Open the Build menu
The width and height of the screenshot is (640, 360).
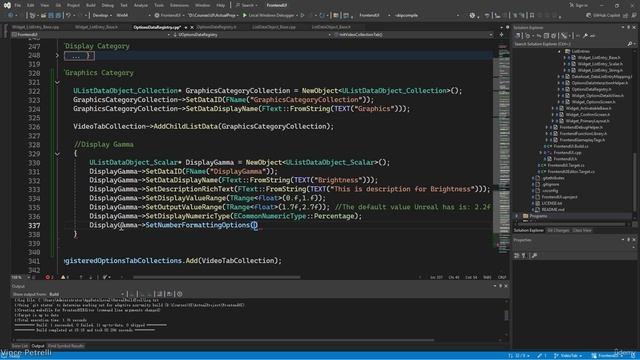click(x=91, y=5)
